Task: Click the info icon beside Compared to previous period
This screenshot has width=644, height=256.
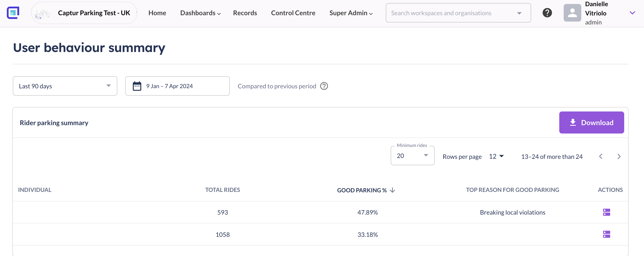Action: tap(324, 86)
